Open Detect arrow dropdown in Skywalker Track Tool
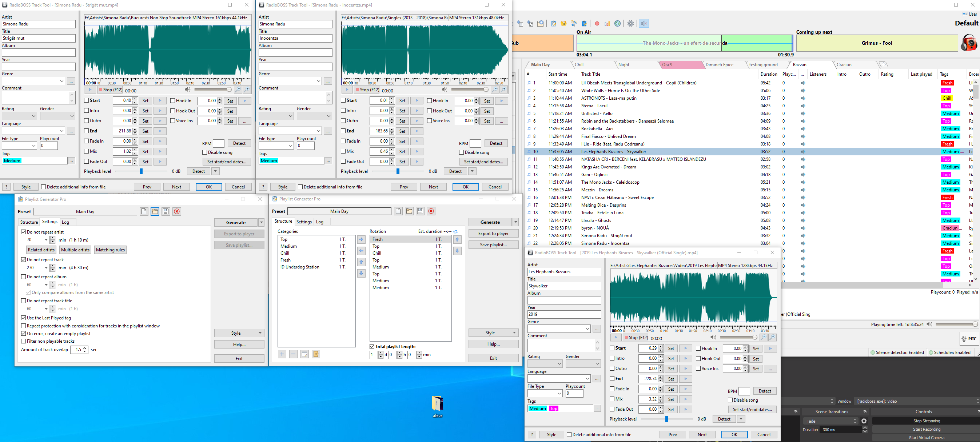The width and height of the screenshot is (980, 442). coord(741,419)
